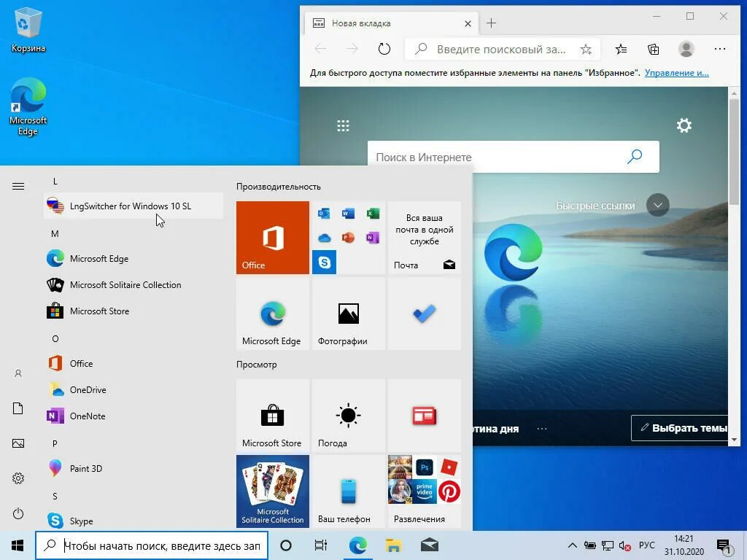
Task: Follow the Управление и... favorites link
Action: (x=676, y=73)
